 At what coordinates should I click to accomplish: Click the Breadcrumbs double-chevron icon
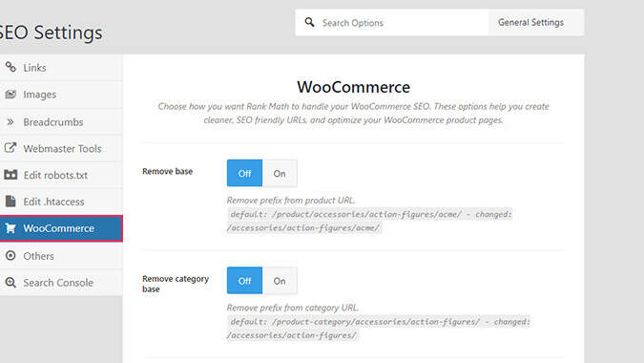click(x=10, y=121)
